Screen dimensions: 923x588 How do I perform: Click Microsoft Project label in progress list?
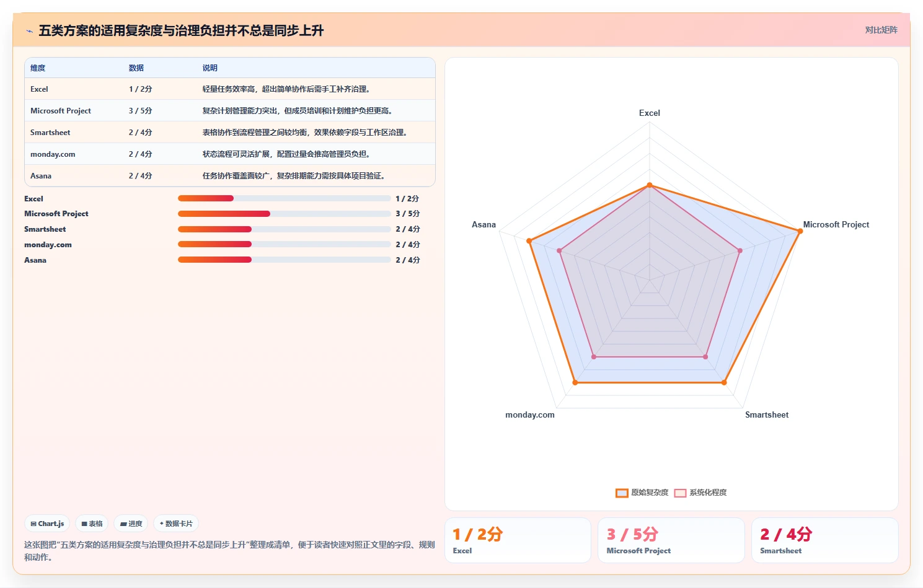[56, 214]
